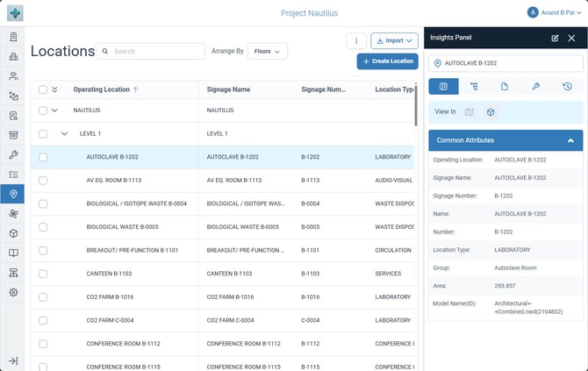The height and width of the screenshot is (371, 588).
Task: Collapse the LEVEL 1 tree row
Action: point(64,134)
